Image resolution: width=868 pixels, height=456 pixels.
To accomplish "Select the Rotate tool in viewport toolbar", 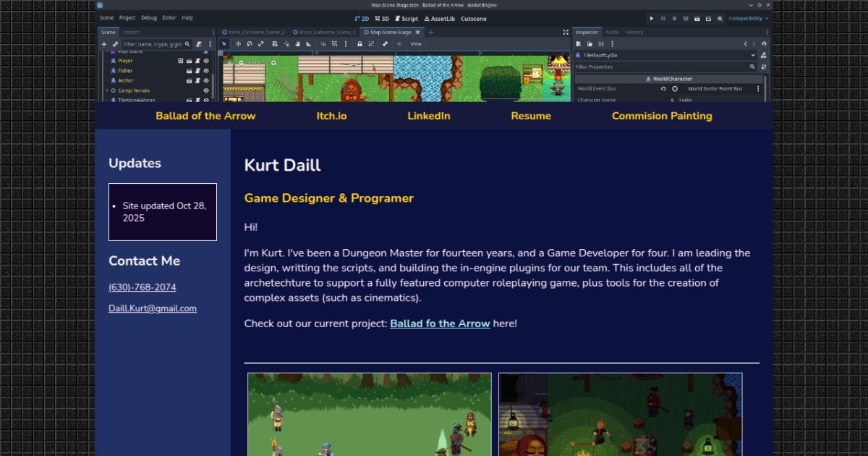I will click(x=250, y=44).
